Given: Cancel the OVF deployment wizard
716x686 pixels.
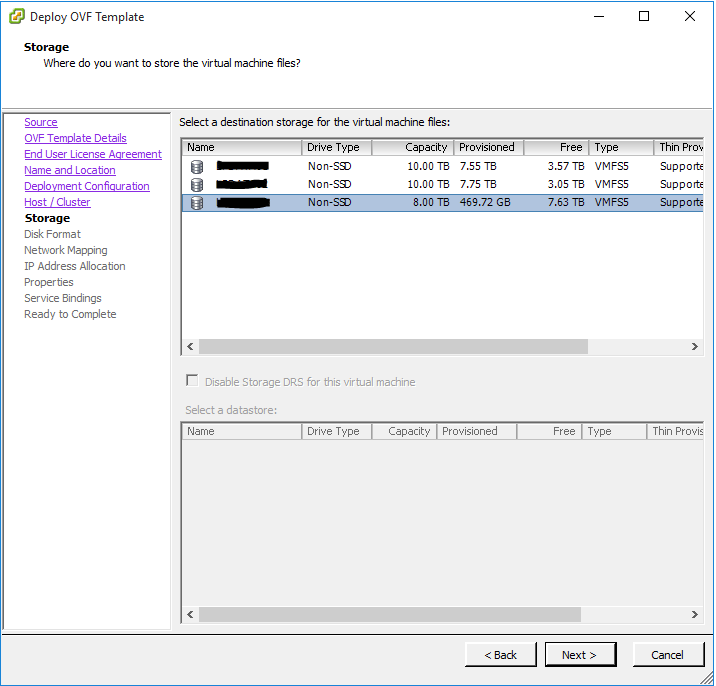Looking at the screenshot, I should click(x=668, y=655).
